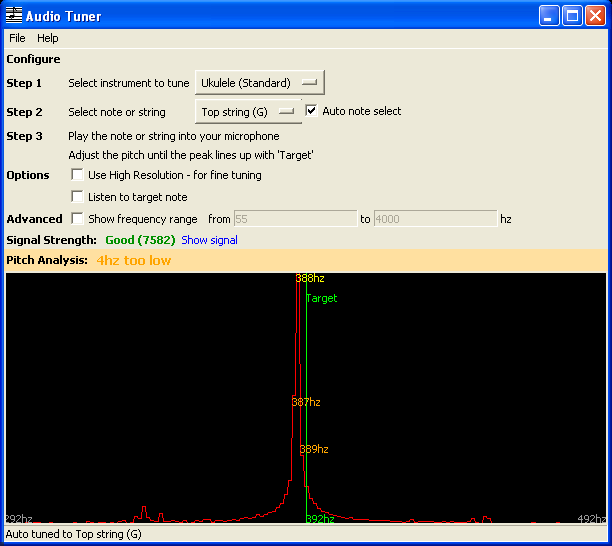The height and width of the screenshot is (546, 612).
Task: Open the File menu
Action: 17,38
